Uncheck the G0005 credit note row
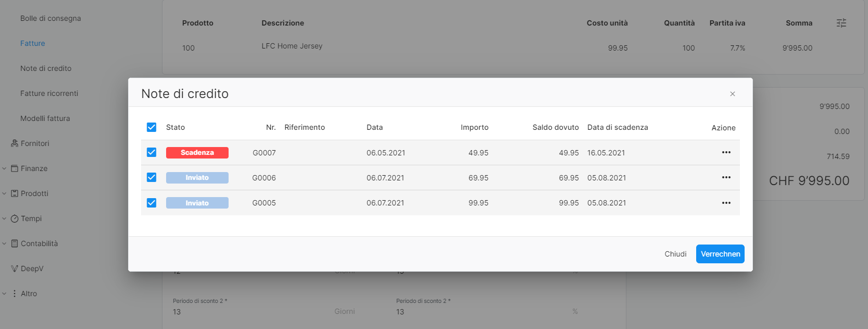Viewport: 868px width, 329px height. [x=152, y=203]
